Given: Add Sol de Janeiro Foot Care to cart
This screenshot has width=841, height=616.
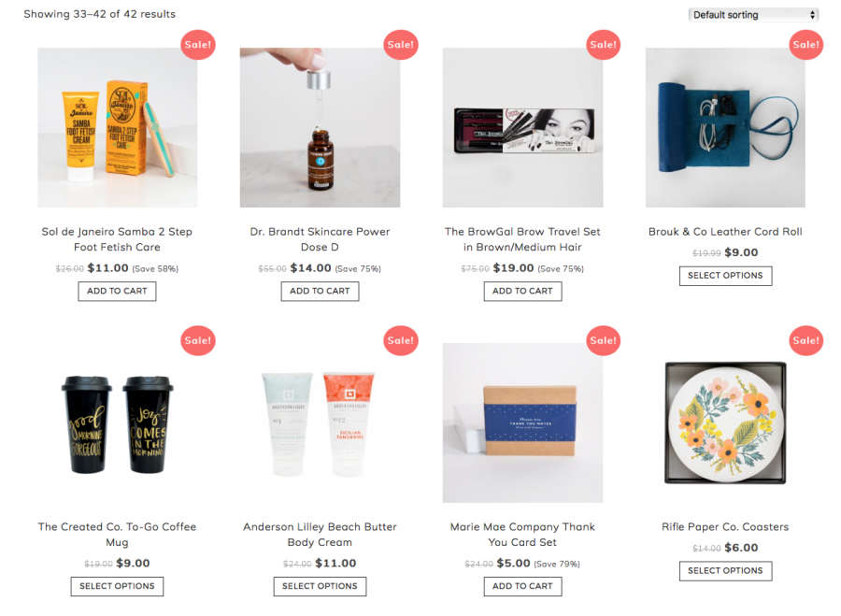Looking at the screenshot, I should click(117, 292).
